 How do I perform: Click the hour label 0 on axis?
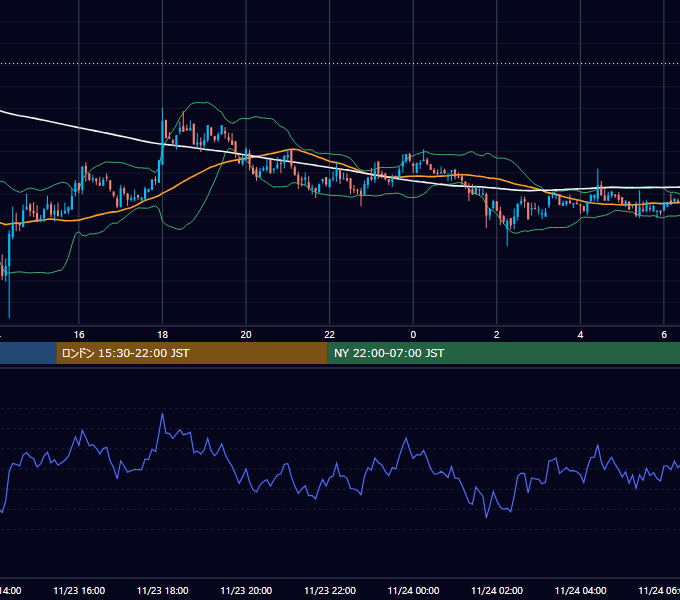click(413, 335)
